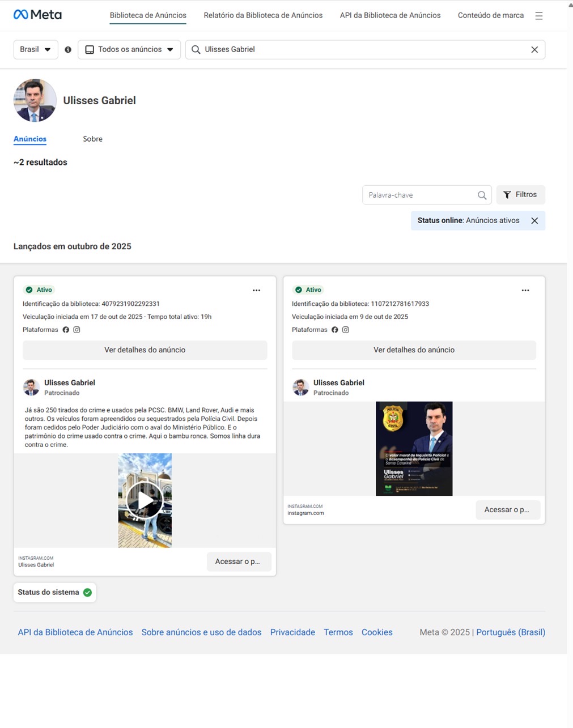573x728 pixels.
Task: Open the Privacidade footer link
Action: tap(292, 632)
